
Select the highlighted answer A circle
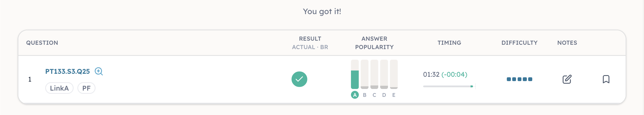(x=355, y=95)
